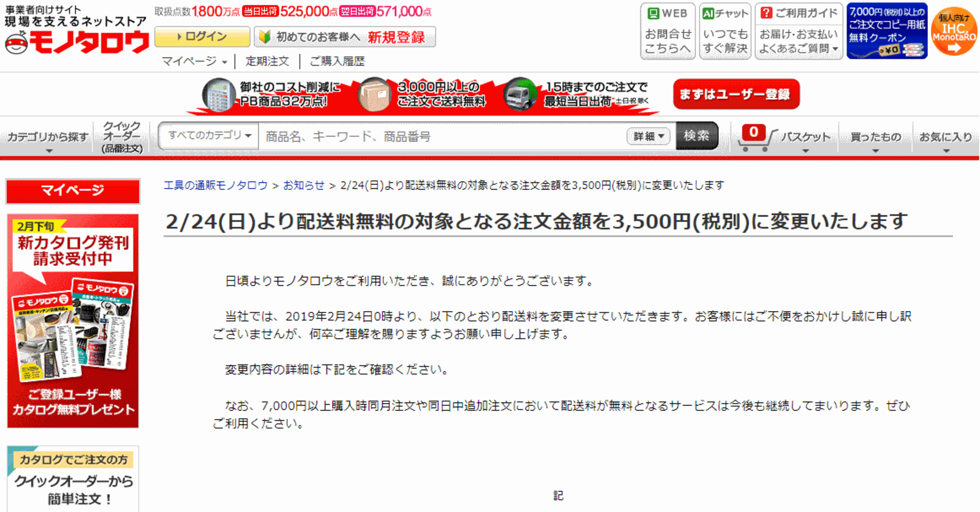
Task: Click the basket cart icon
Action: tap(756, 137)
